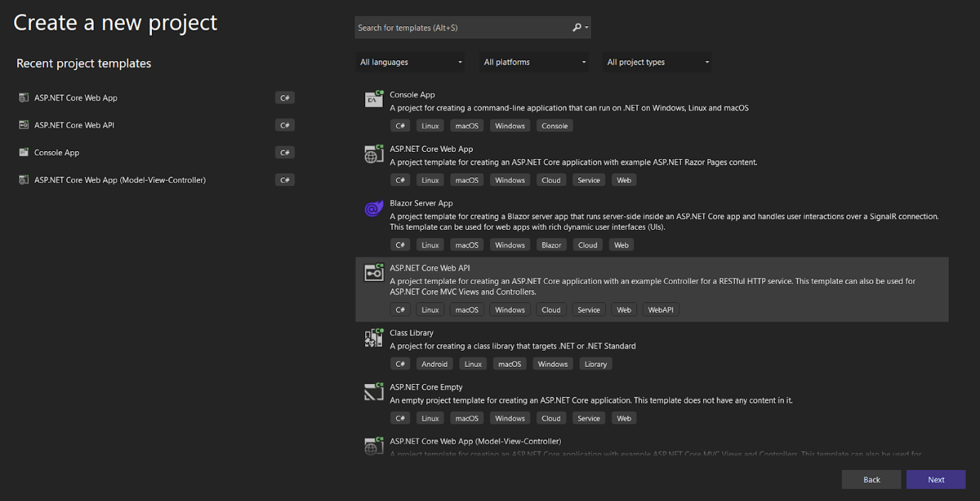Click the Next button

[x=936, y=480]
